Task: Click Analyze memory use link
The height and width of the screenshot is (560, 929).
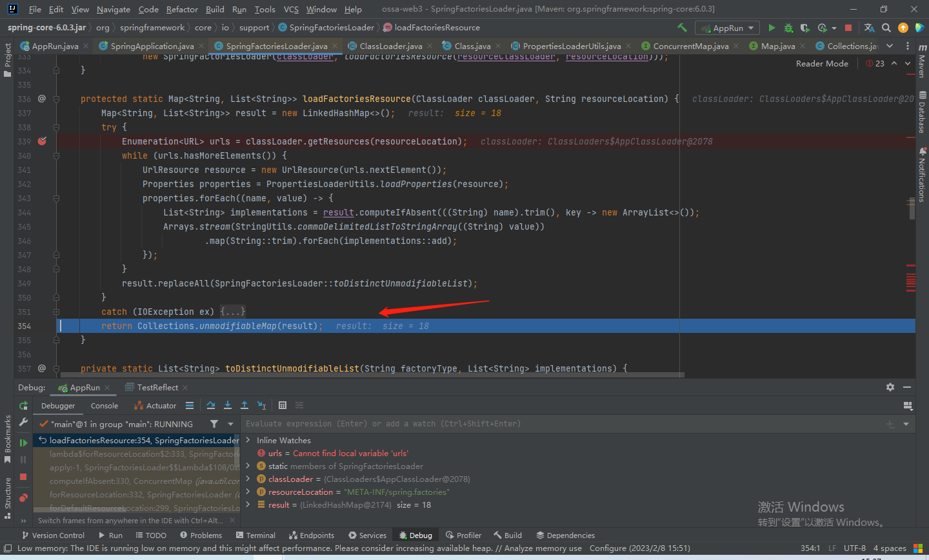Action: (x=543, y=548)
